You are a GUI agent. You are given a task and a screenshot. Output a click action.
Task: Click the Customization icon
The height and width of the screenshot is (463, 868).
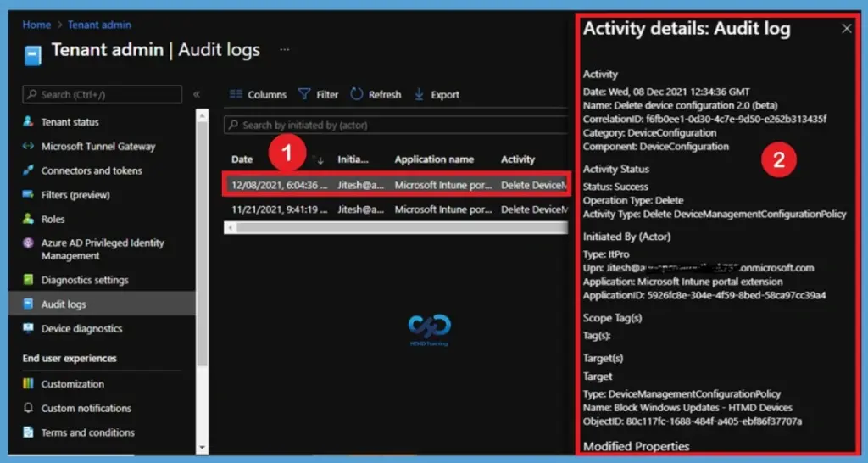pyautogui.click(x=28, y=384)
